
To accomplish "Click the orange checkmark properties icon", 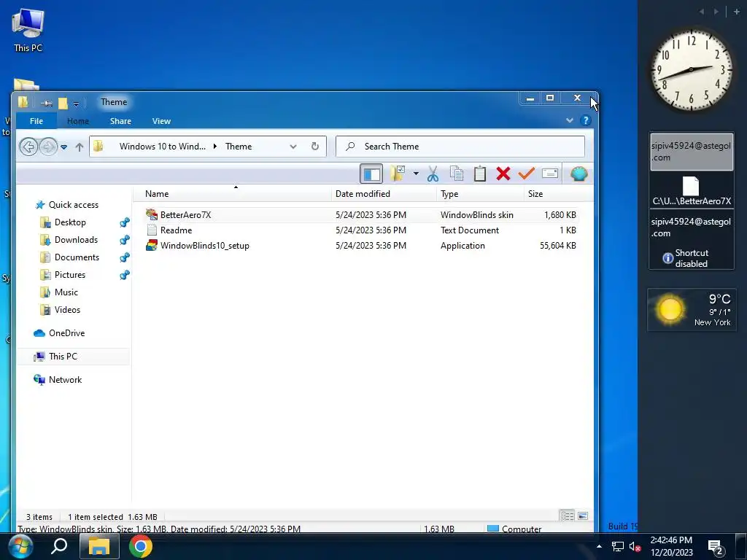I will 527,174.
